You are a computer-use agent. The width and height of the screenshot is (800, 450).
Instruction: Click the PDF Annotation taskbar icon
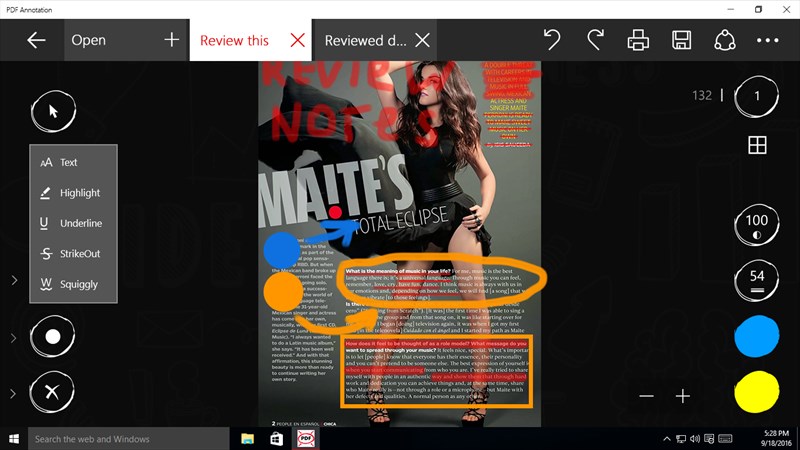click(306, 439)
